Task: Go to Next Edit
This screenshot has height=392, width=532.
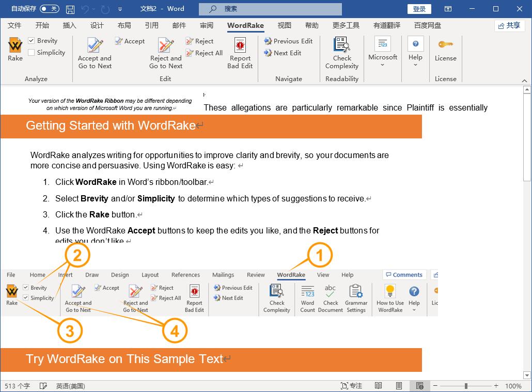Action: click(x=283, y=53)
